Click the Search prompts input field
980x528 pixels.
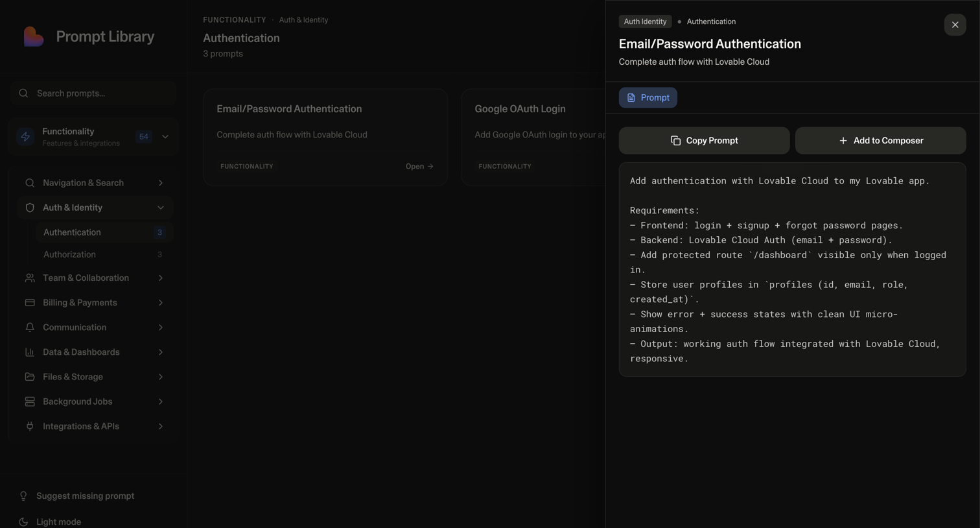click(93, 93)
